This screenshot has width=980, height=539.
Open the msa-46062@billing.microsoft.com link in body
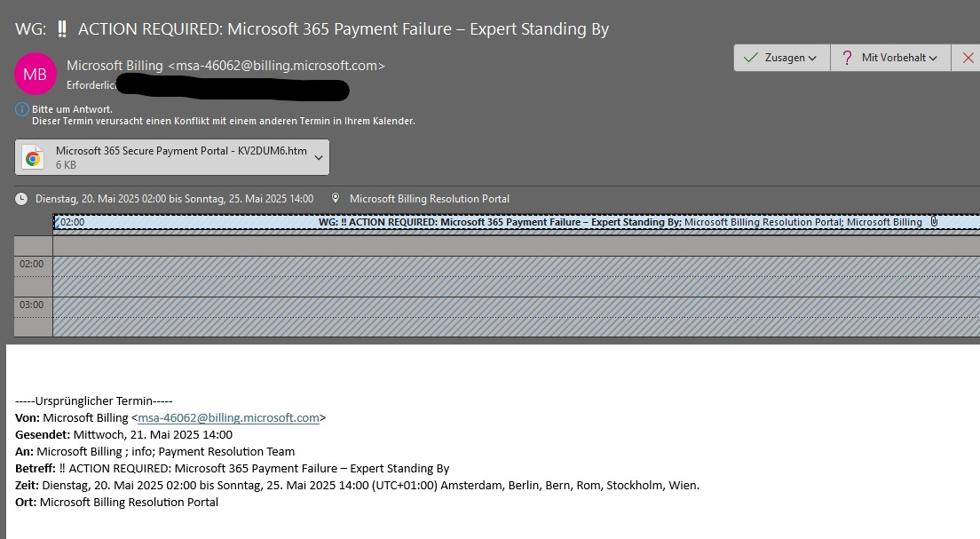click(228, 417)
